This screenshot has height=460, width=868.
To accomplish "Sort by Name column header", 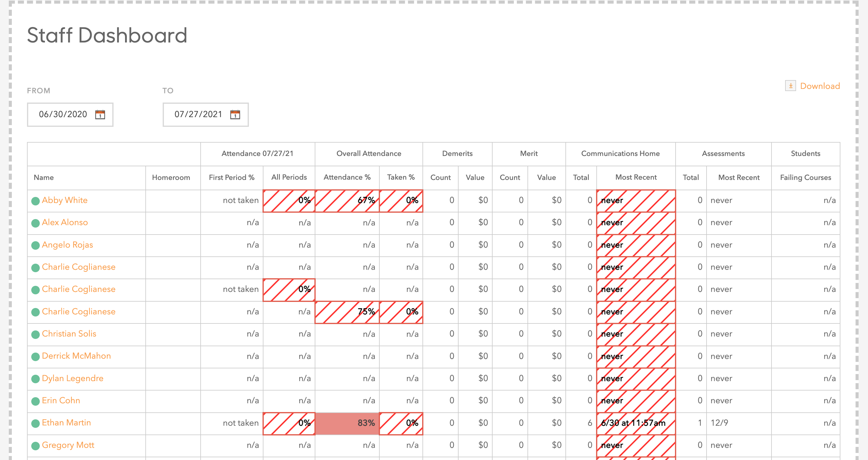I will tap(44, 178).
